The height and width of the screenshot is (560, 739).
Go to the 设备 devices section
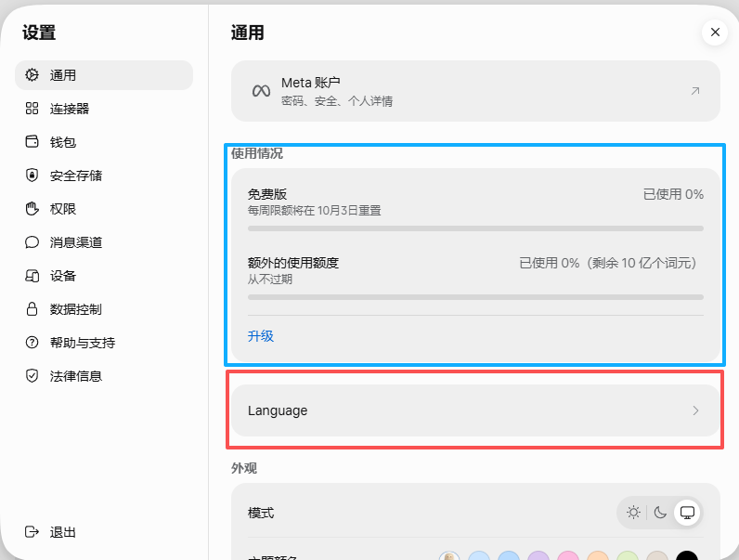[104, 276]
